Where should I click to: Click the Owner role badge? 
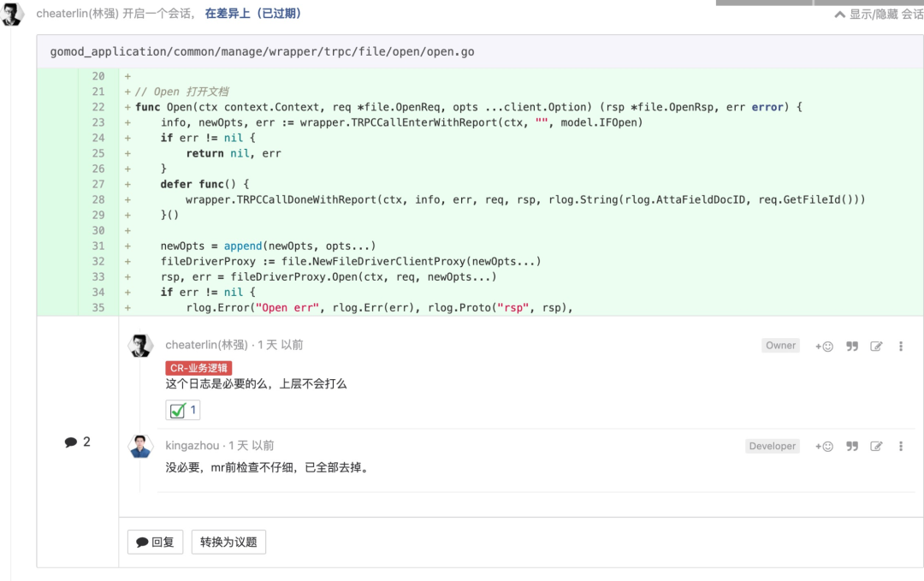point(780,346)
